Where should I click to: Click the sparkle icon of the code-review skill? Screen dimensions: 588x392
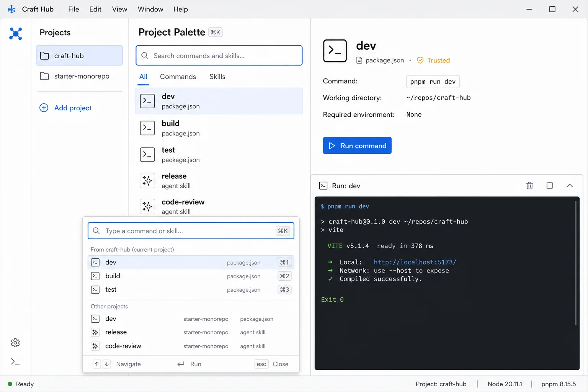tap(147, 207)
